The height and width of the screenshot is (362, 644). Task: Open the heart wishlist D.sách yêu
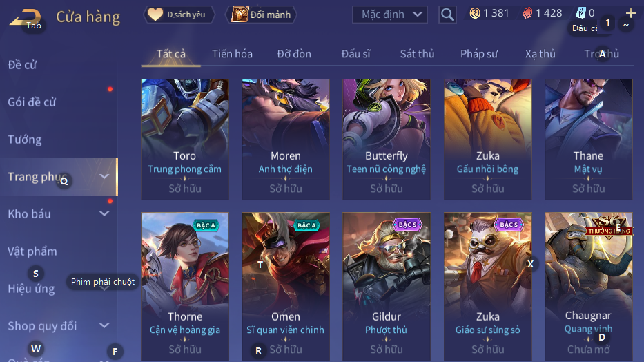[179, 15]
